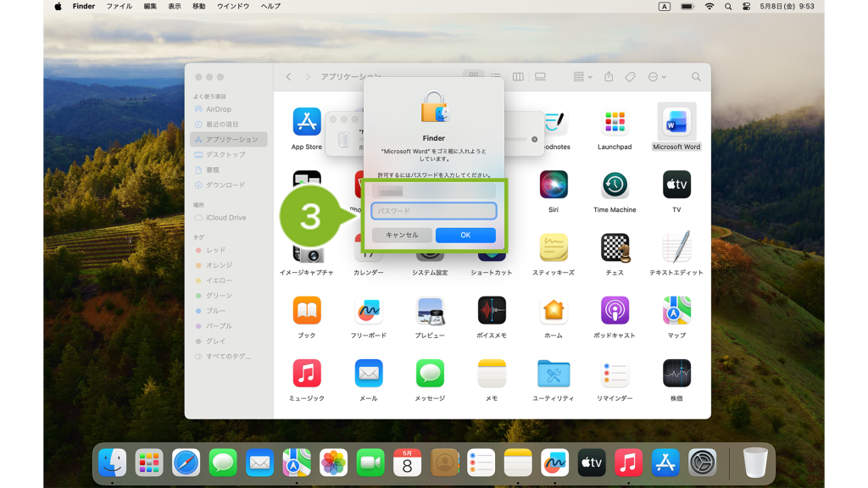Open Trash in the Dock
The height and width of the screenshot is (488, 868).
[755, 463]
